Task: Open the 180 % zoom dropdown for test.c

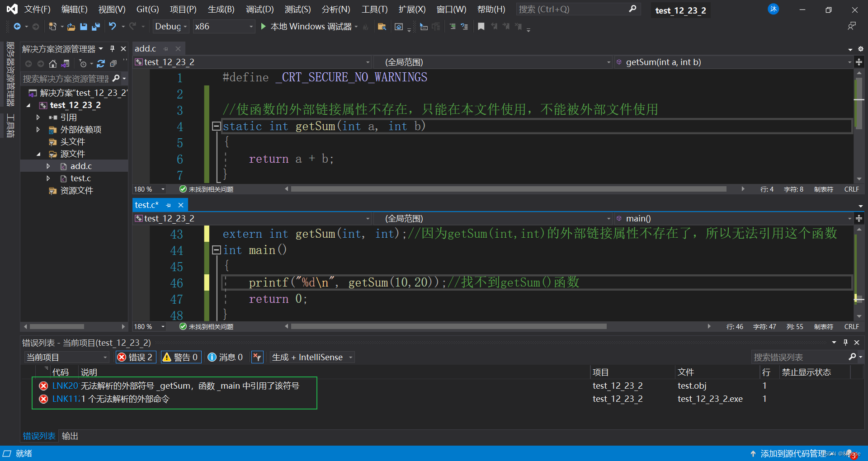Action: (150, 326)
